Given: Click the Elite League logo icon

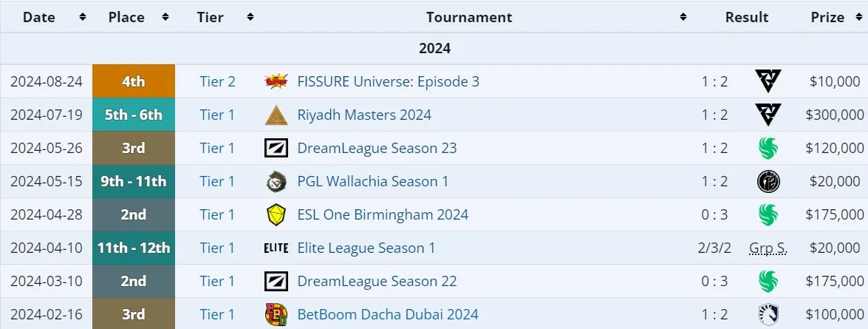Looking at the screenshot, I should click(276, 248).
